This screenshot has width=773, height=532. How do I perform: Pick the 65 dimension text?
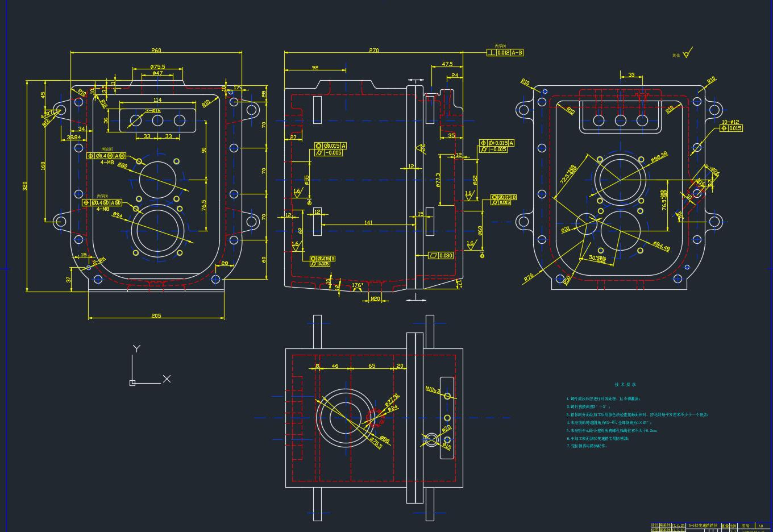(x=372, y=366)
